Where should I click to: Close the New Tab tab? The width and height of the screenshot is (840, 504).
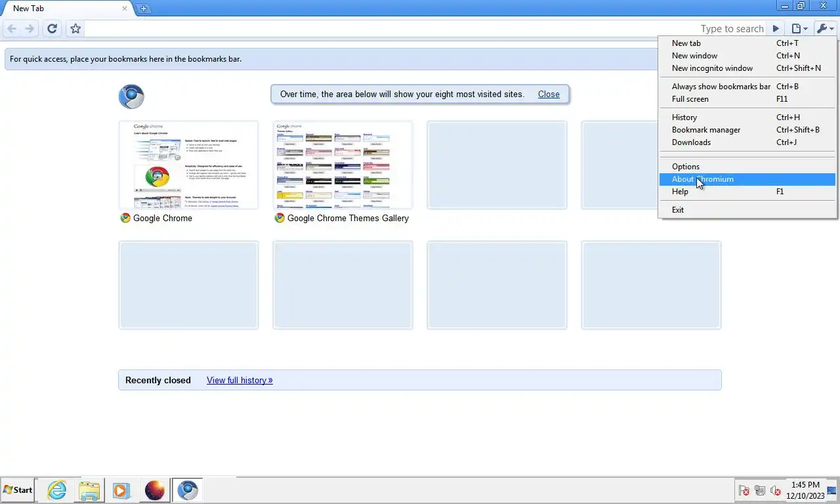tap(125, 9)
